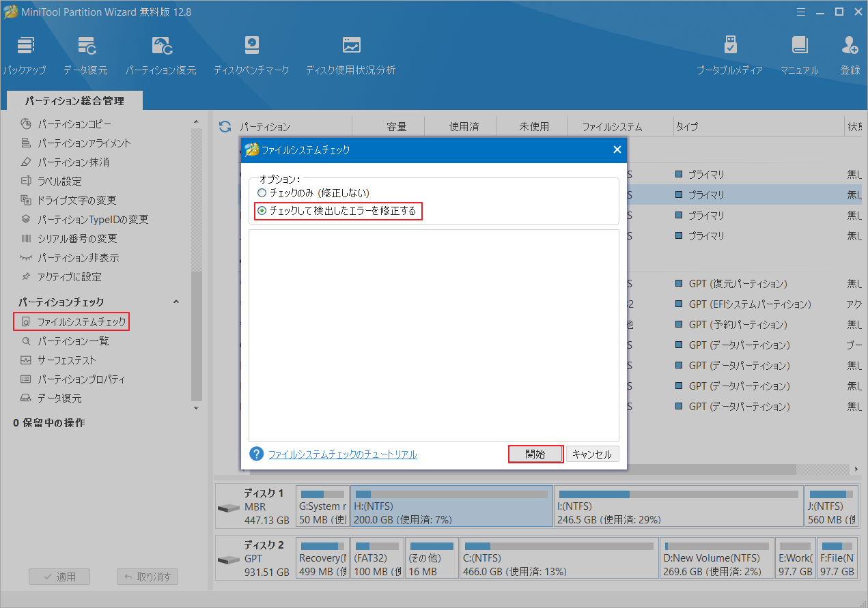Select H:(NTFS) partition on disk 1 map
Viewport: 868px width, 608px height.
tap(451, 506)
